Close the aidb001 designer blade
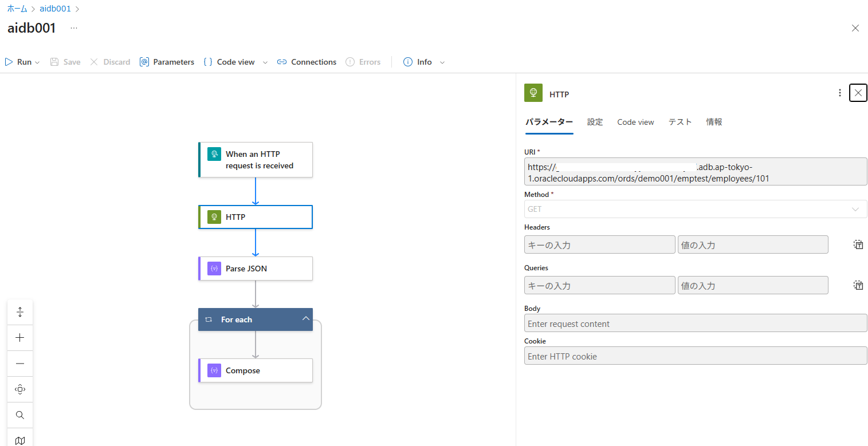 click(x=855, y=28)
